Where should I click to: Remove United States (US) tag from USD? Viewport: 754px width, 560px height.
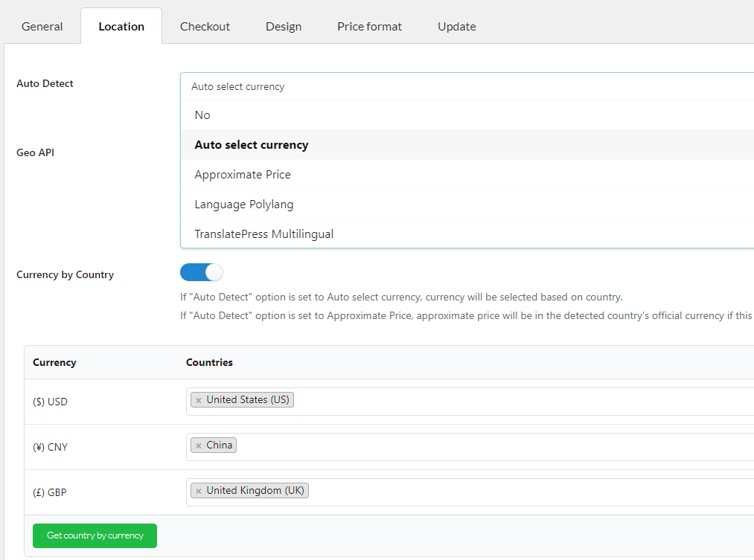tap(199, 400)
